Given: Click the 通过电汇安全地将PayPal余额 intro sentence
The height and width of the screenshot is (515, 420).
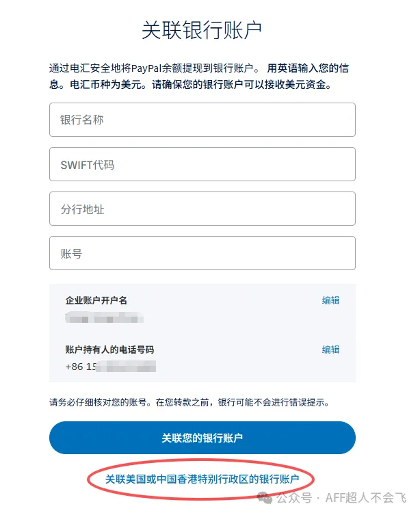Looking at the screenshot, I should coord(150,68).
